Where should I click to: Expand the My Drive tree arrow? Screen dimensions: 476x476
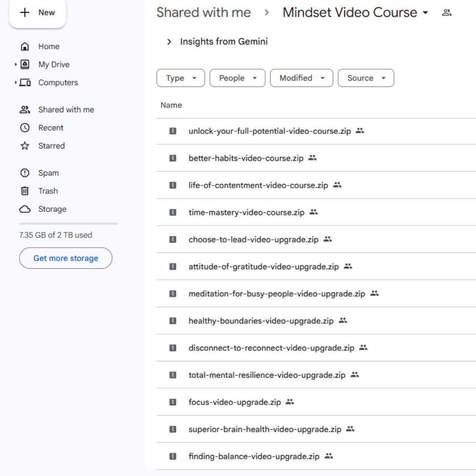tap(16, 65)
